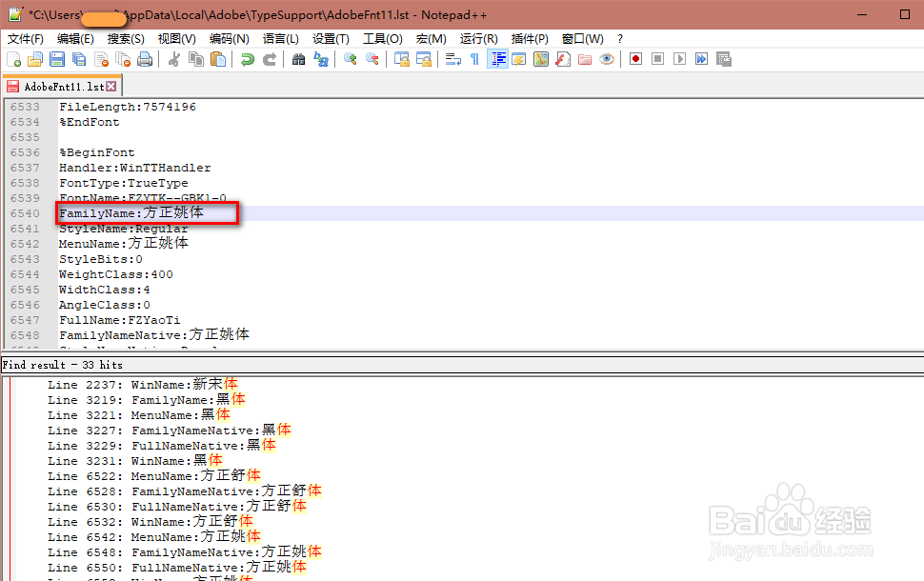
Task: Save the current recorded macro
Action: pyautogui.click(x=724, y=59)
